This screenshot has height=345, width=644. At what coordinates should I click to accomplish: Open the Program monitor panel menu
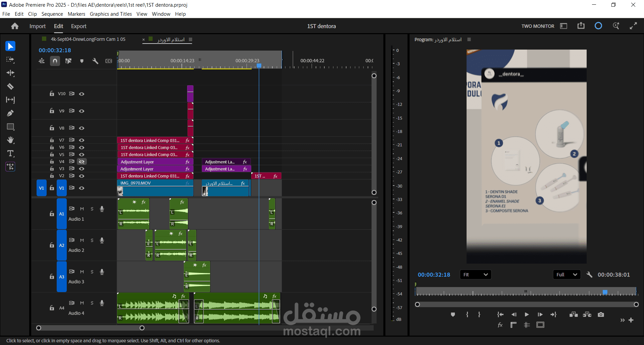click(x=469, y=40)
